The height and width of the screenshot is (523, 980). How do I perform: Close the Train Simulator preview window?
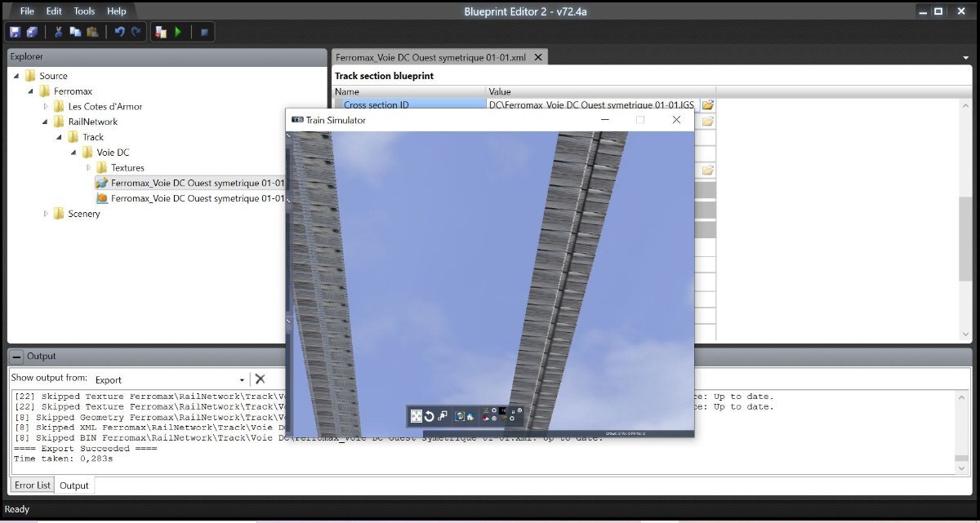point(676,120)
